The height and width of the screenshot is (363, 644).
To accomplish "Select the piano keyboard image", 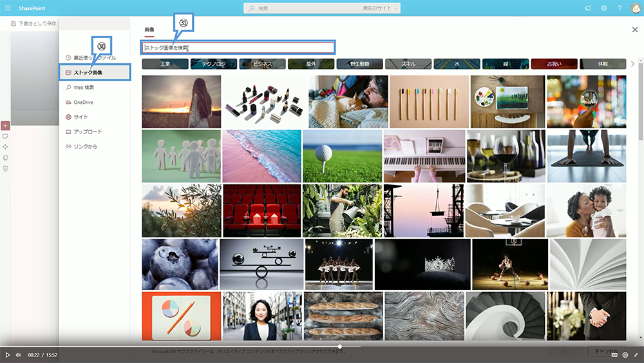I will (424, 156).
